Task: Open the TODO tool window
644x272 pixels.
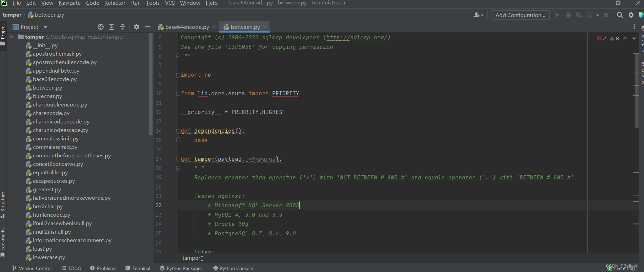Action: [x=71, y=268]
